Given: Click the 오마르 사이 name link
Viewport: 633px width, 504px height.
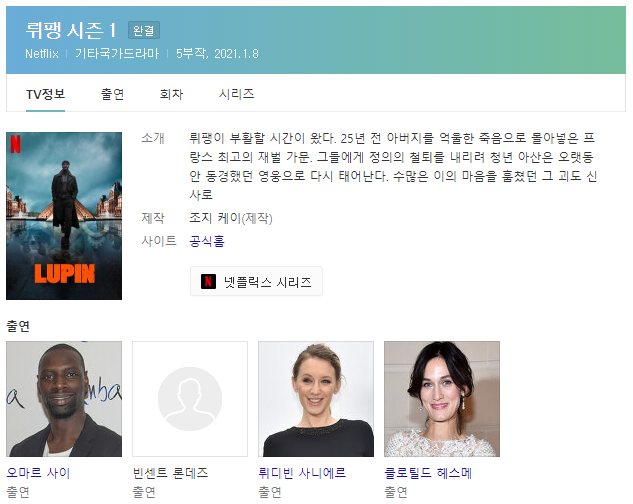Looking at the screenshot, I should coord(38,473).
